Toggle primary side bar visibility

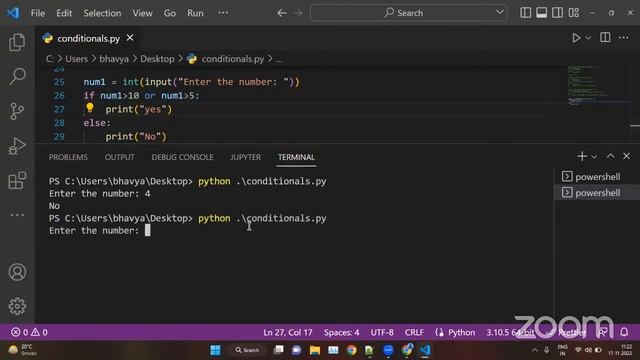(526, 13)
